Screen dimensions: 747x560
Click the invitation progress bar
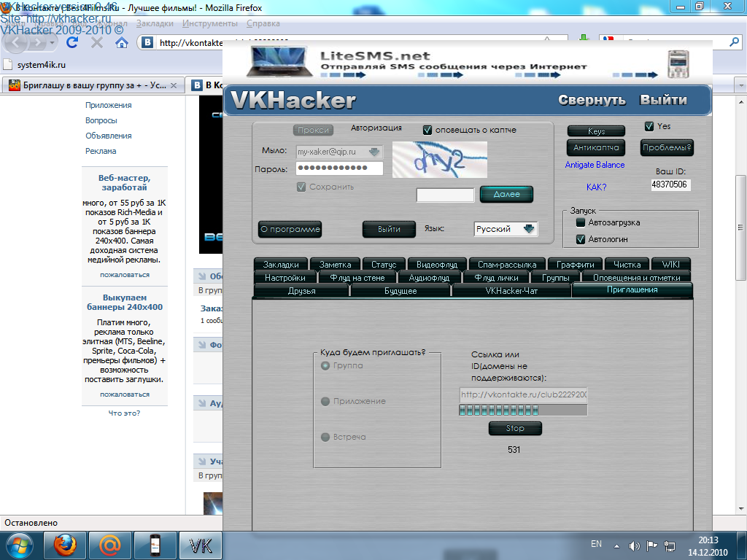pos(523,410)
